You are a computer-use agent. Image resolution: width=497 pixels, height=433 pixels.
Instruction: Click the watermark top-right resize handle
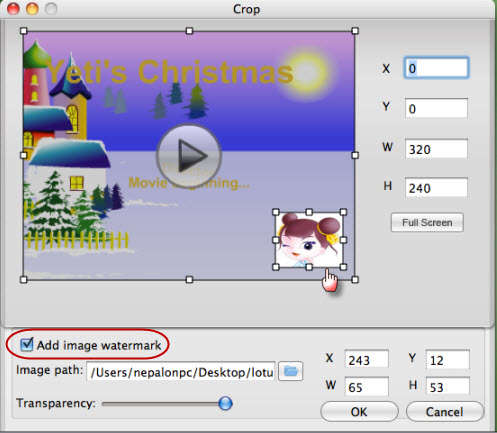343,212
